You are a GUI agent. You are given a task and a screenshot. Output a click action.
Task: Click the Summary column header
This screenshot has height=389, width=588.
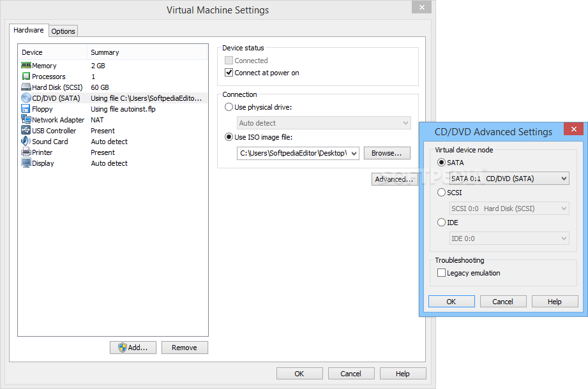147,52
